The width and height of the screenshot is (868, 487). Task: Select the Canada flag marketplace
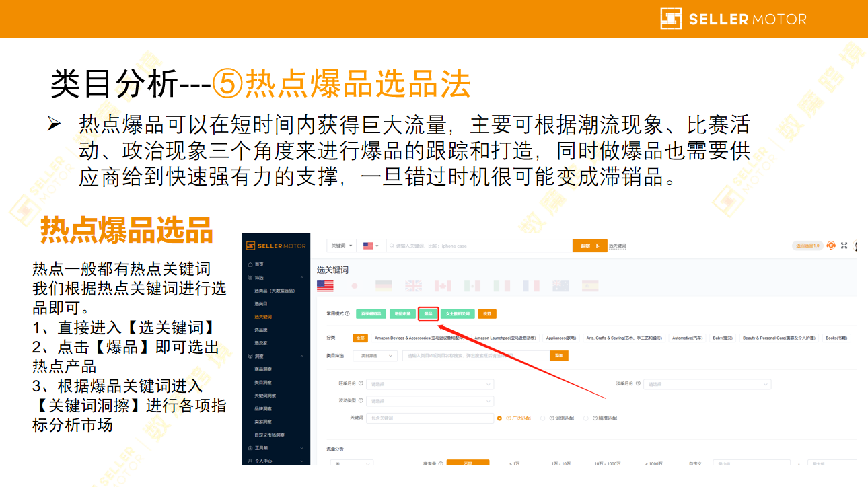[443, 286]
